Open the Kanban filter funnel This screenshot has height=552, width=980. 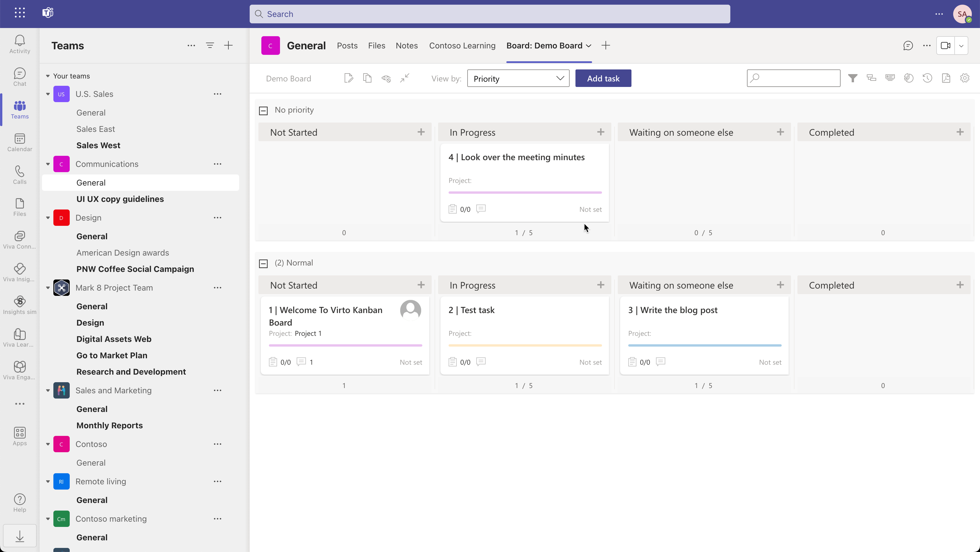tap(853, 78)
